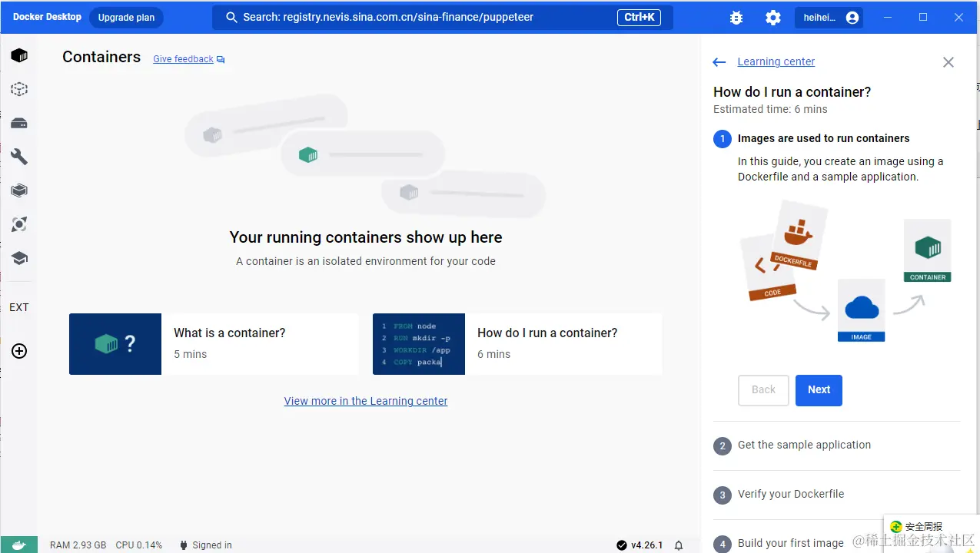Click the Estimated time: 6 mins text
Screen dimensions: 980x553
770,109
